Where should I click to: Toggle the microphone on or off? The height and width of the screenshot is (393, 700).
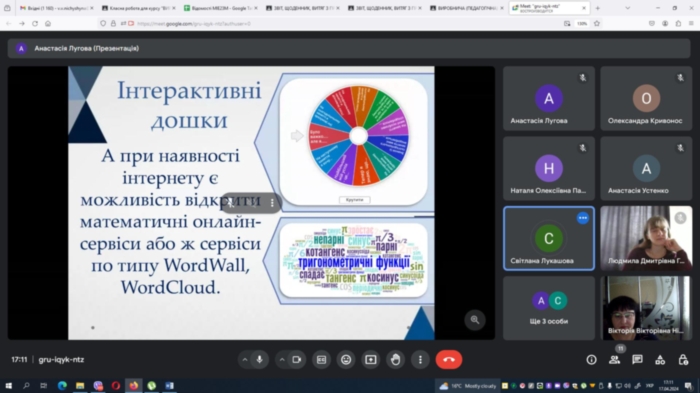[x=259, y=360]
